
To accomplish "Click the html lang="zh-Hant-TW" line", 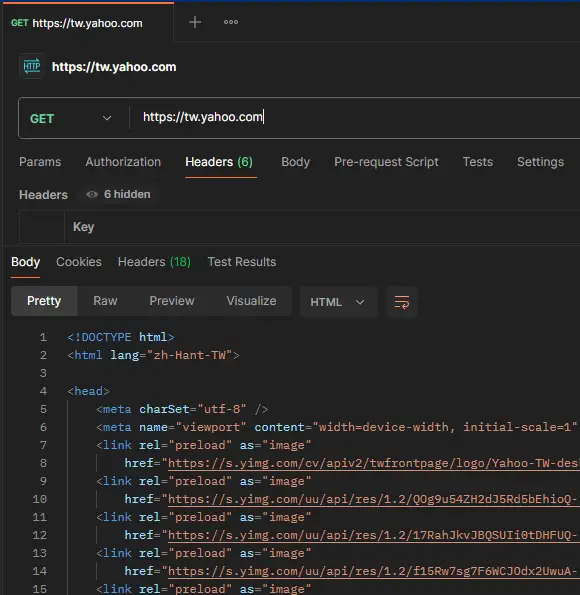I will (153, 355).
